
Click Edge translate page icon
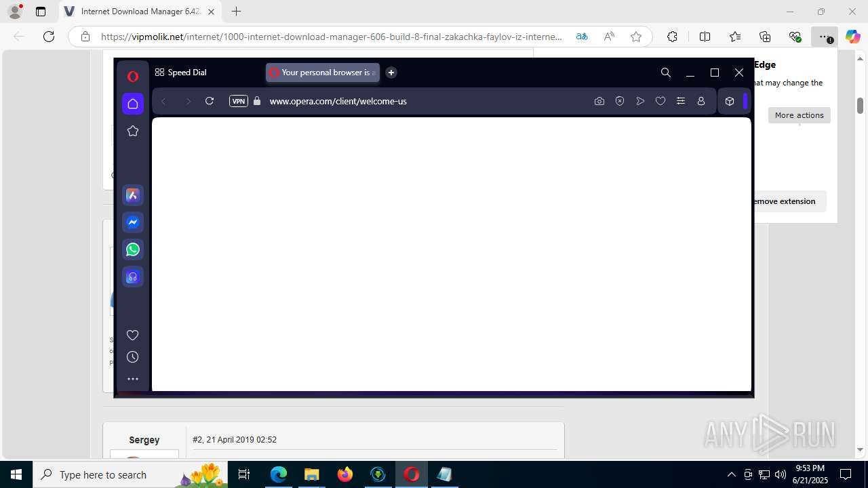tap(582, 37)
